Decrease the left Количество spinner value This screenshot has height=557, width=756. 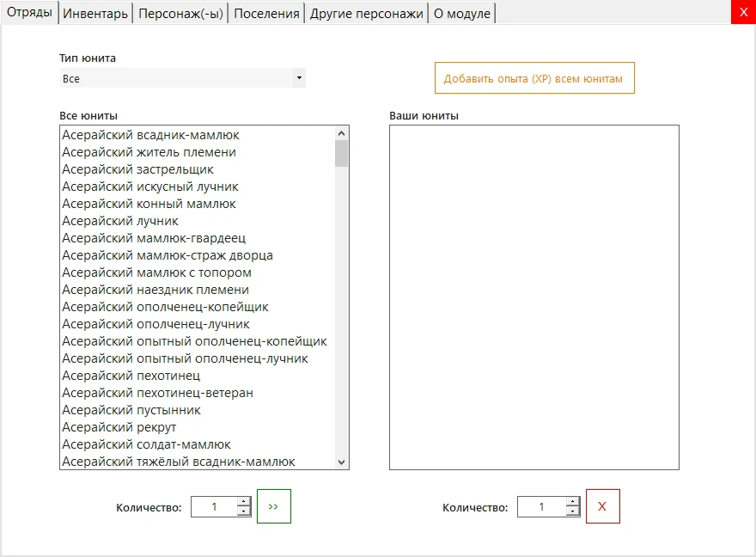click(x=243, y=511)
